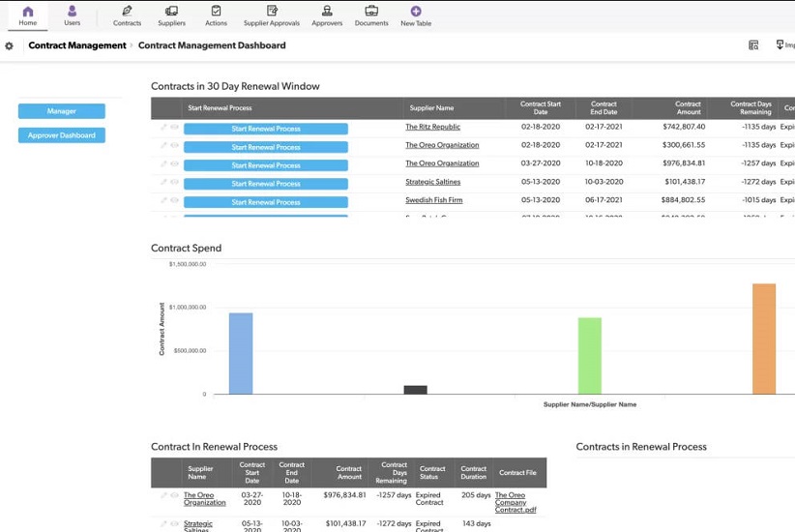Open The Oreo Company Contract.pdf file
This screenshot has height=532, width=795.
pyautogui.click(x=515, y=502)
